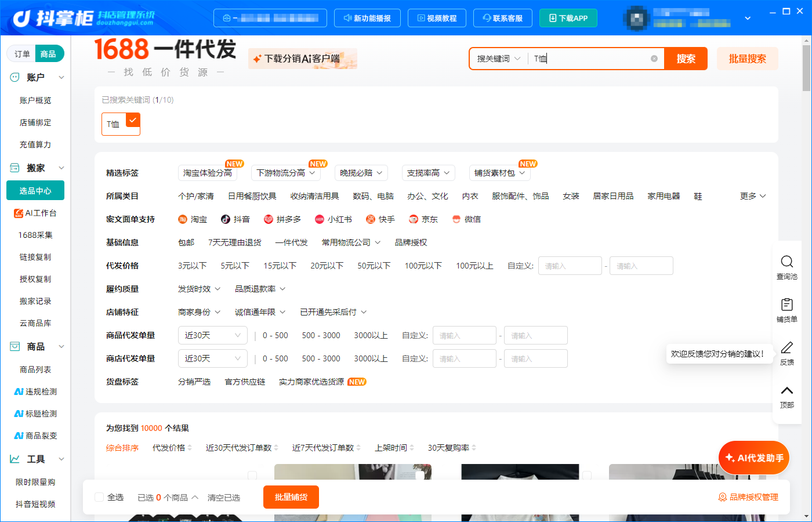
Task: Toggle the 品牌授权 filter
Action: point(411,242)
